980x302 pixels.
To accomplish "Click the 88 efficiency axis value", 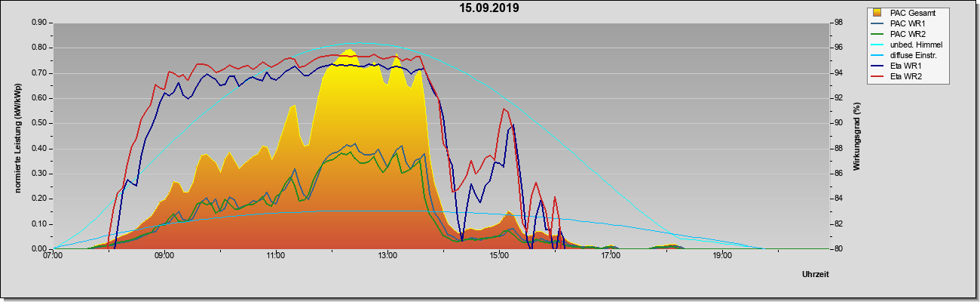I will click(838, 149).
